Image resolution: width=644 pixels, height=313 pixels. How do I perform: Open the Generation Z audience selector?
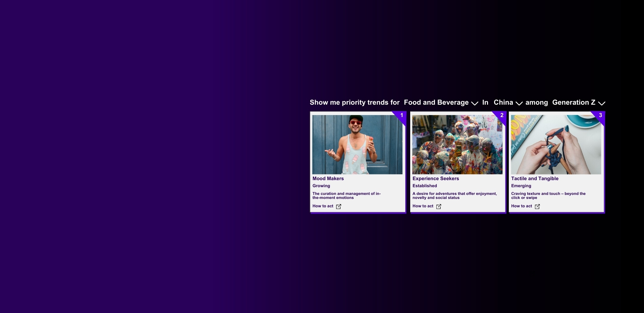coord(574,103)
